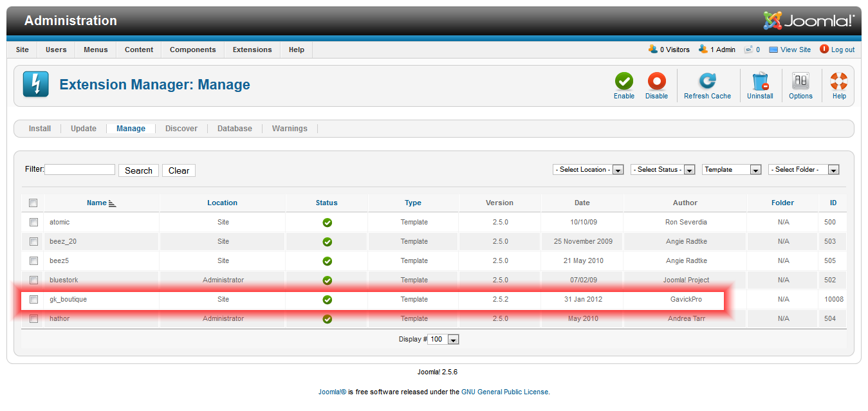Click the Extension Manager lightning icon

[35, 84]
